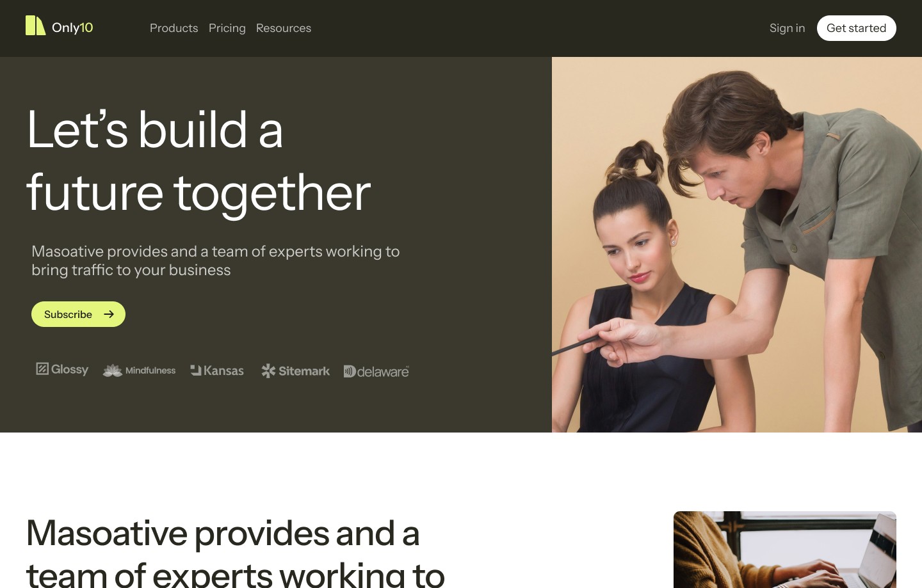Click the Only10 green logo icon
This screenshot has width=922, height=588.
tap(35, 26)
